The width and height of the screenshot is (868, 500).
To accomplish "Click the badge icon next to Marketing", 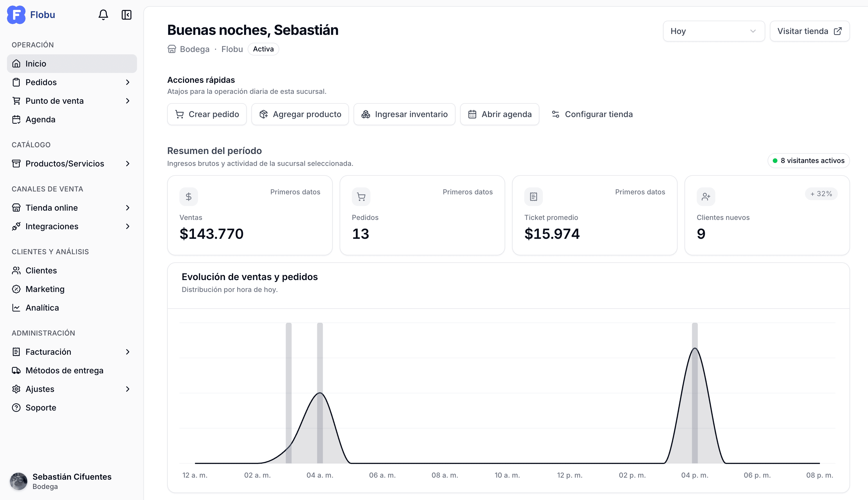I will [x=16, y=289].
